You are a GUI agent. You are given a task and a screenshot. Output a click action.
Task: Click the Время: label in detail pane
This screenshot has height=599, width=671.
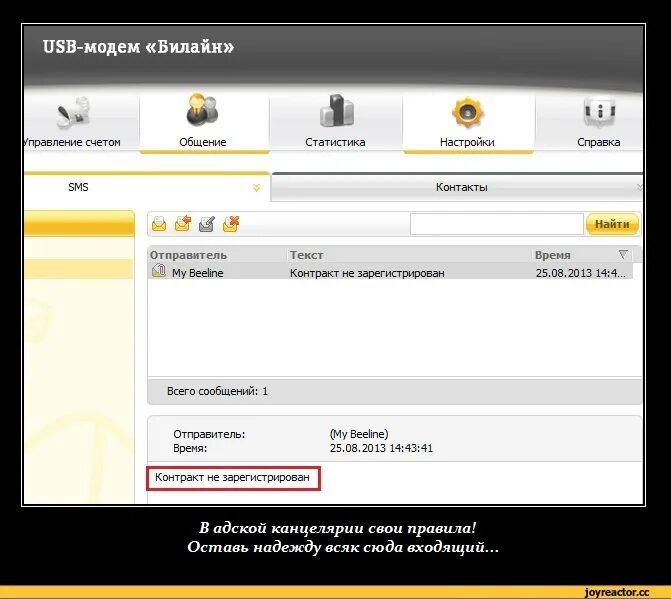[190, 448]
